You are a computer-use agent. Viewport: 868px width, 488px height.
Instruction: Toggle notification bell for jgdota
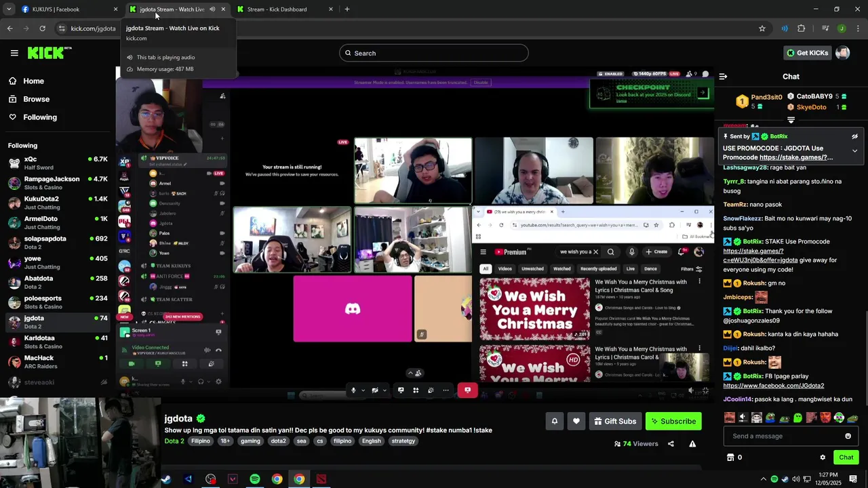pos(554,421)
